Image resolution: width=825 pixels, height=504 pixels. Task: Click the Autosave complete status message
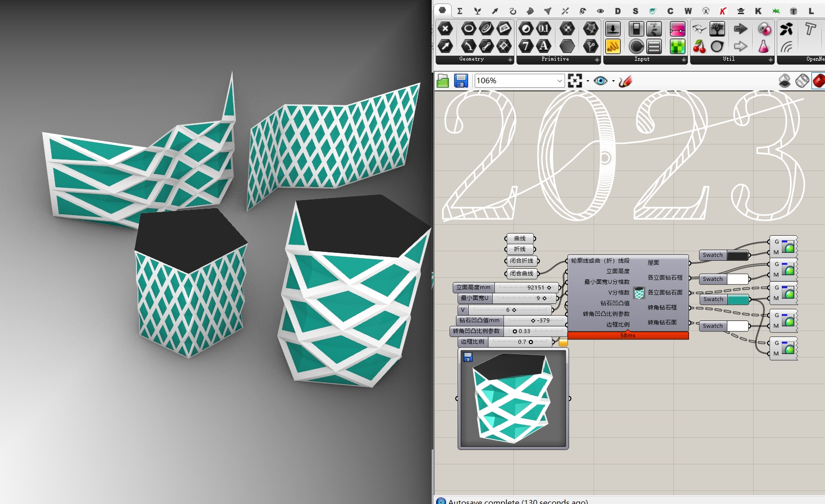(x=518, y=501)
